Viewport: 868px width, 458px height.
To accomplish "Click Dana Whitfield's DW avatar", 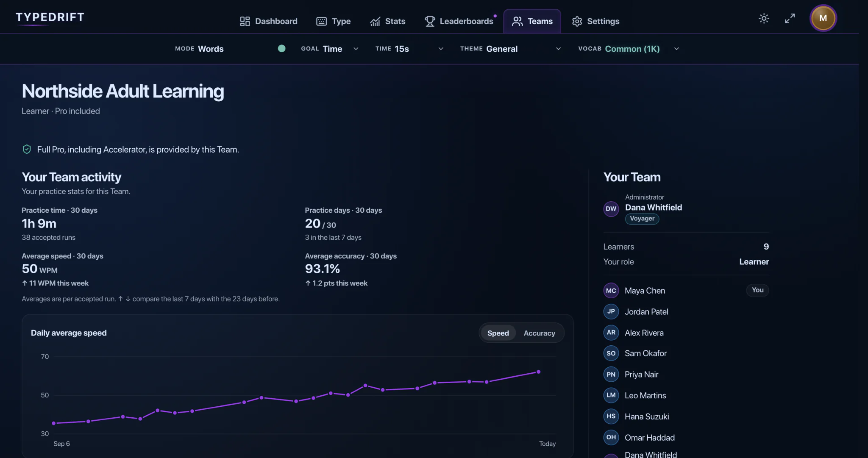I will (611, 208).
